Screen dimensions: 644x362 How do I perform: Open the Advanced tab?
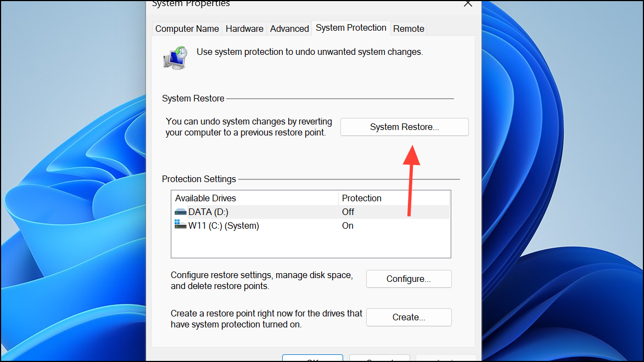coord(289,29)
